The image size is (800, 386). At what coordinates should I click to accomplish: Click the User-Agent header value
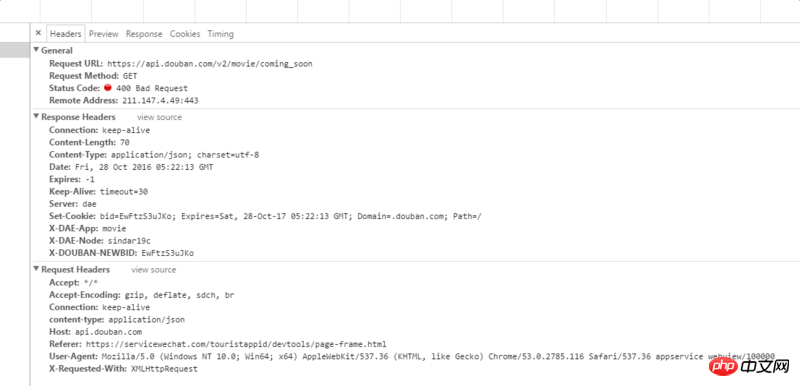click(439, 356)
